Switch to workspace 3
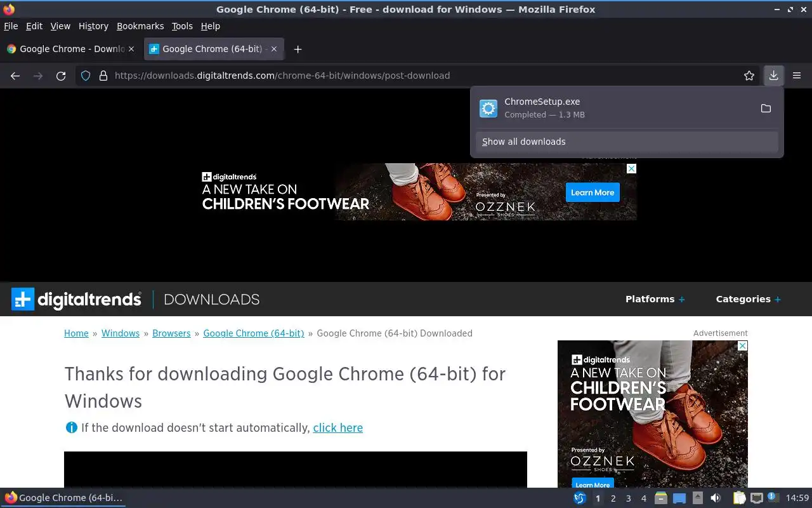The image size is (812, 508). coord(629,498)
